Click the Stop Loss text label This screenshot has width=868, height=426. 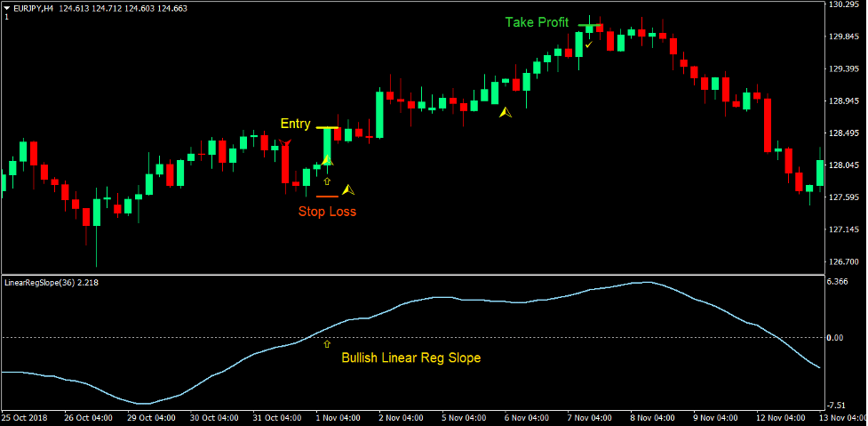(327, 212)
